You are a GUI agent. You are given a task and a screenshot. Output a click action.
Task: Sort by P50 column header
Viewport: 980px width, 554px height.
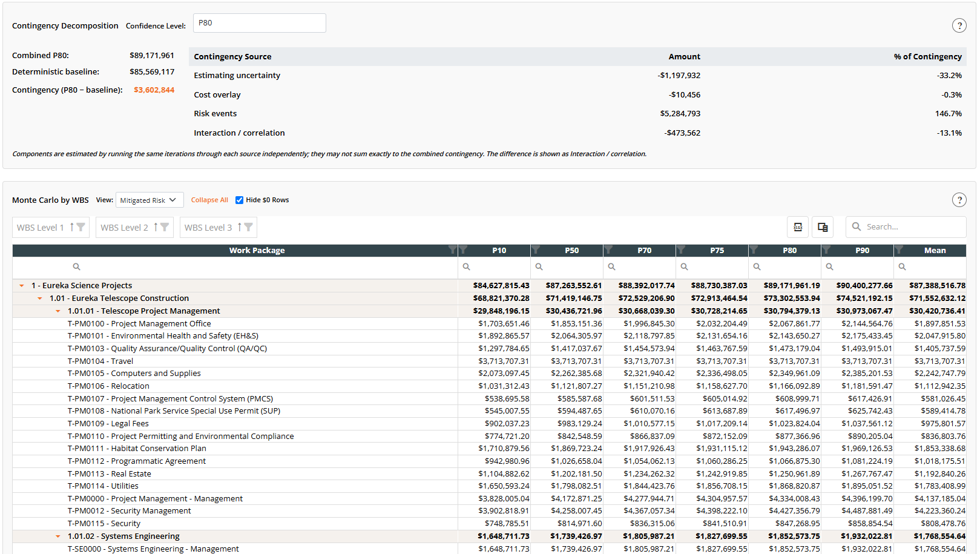pyautogui.click(x=572, y=250)
